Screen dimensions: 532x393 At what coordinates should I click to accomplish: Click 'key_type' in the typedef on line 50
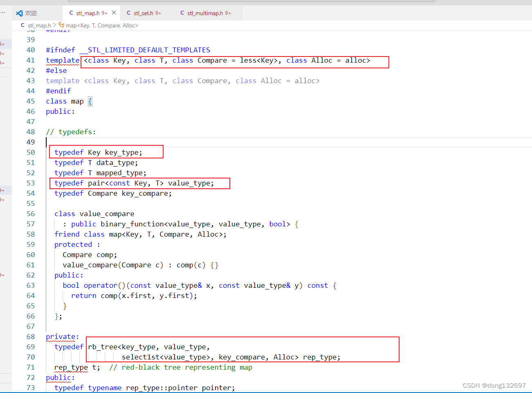point(121,152)
